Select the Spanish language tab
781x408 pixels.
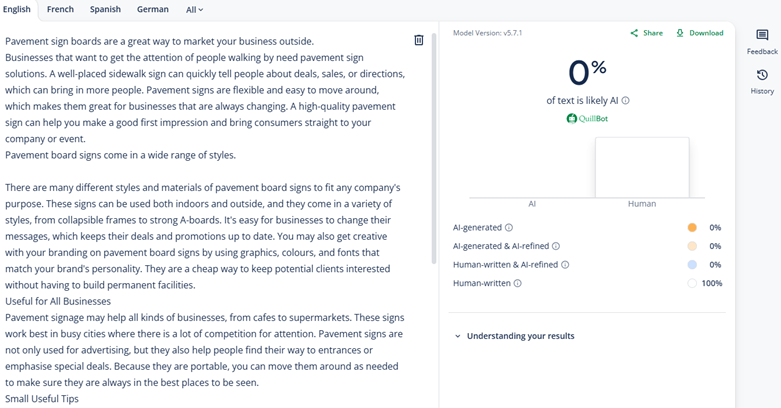pyautogui.click(x=105, y=10)
